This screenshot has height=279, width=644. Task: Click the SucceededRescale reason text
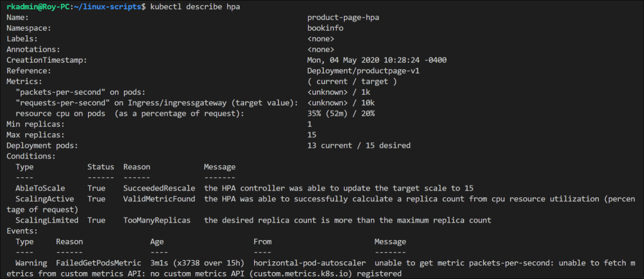[159, 188]
